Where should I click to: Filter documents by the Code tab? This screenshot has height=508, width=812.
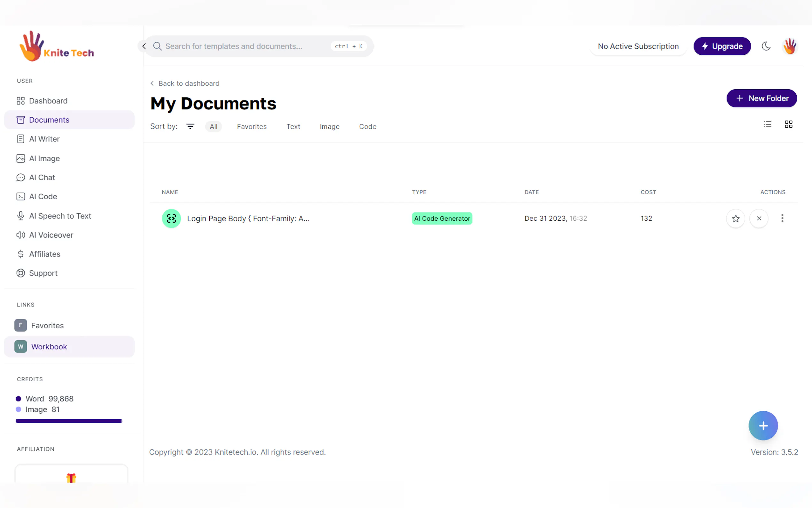click(367, 126)
